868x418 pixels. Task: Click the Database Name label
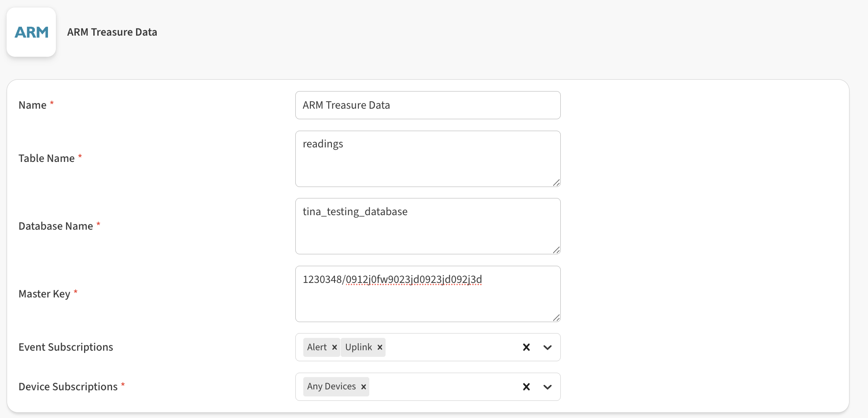pyautogui.click(x=56, y=226)
